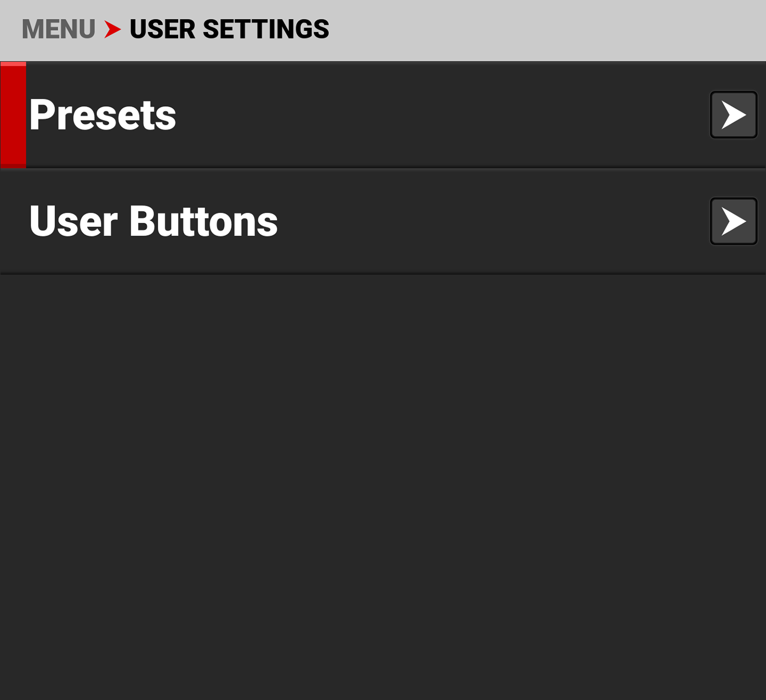Select the Presets menu entry text
766x700 pixels.
pos(103,115)
